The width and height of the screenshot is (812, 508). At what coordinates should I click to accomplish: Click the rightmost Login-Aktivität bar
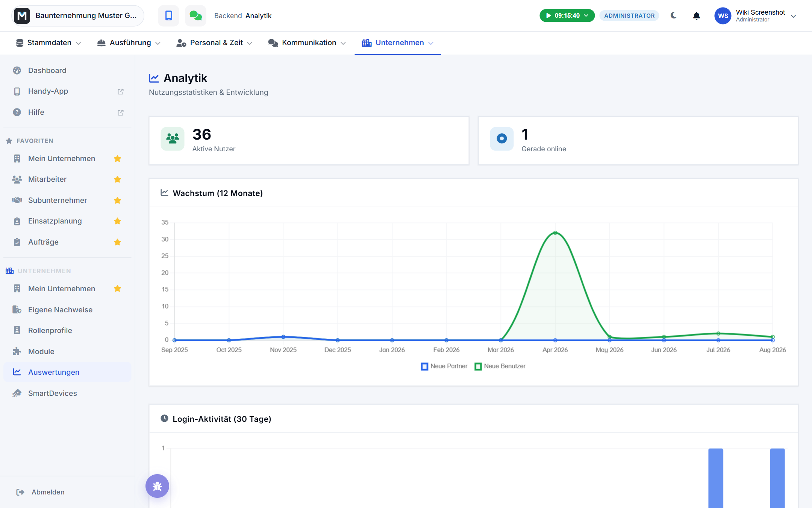[x=777, y=478]
